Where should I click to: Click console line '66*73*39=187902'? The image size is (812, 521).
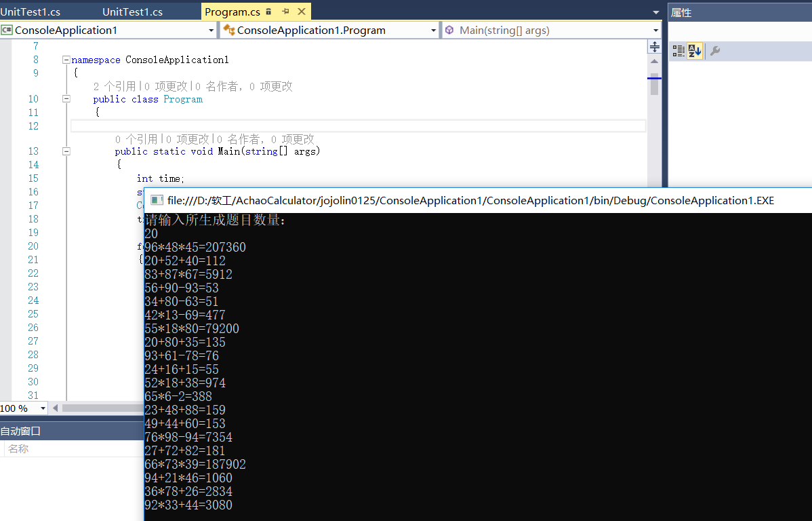(x=195, y=465)
